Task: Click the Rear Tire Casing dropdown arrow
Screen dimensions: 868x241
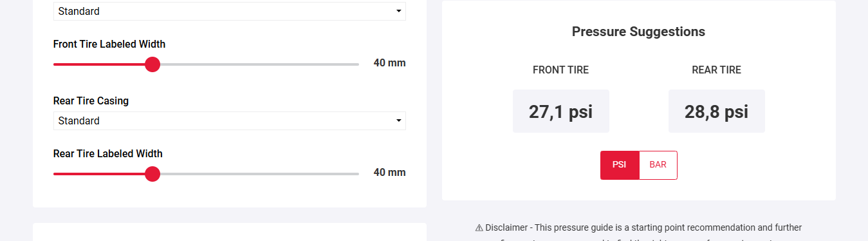Action: click(x=399, y=120)
